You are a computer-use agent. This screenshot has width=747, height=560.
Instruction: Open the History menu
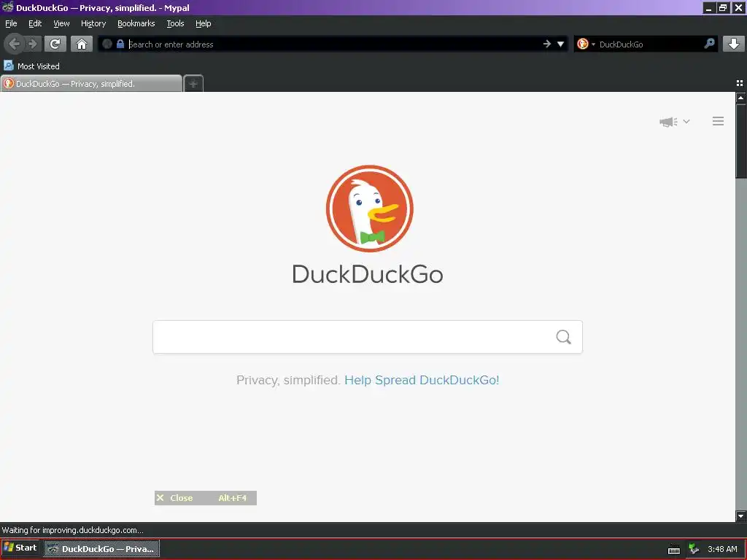coord(93,23)
